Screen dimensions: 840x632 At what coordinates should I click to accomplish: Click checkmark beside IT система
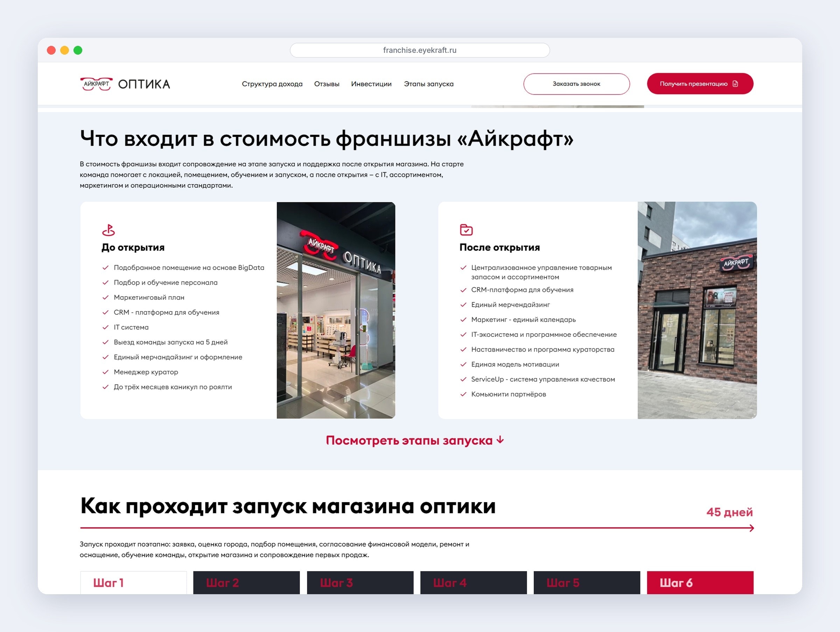(106, 327)
